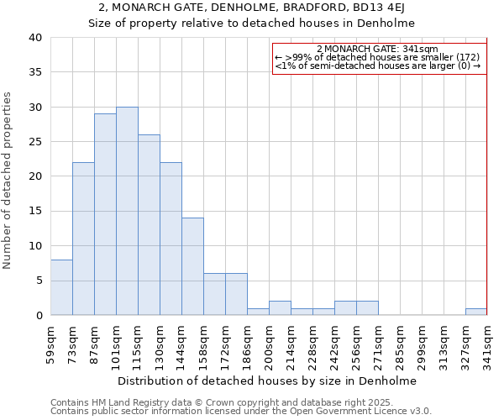Click the x-axis tick label 158sqm
Screen dimensions: 504x420
[x=203, y=348]
